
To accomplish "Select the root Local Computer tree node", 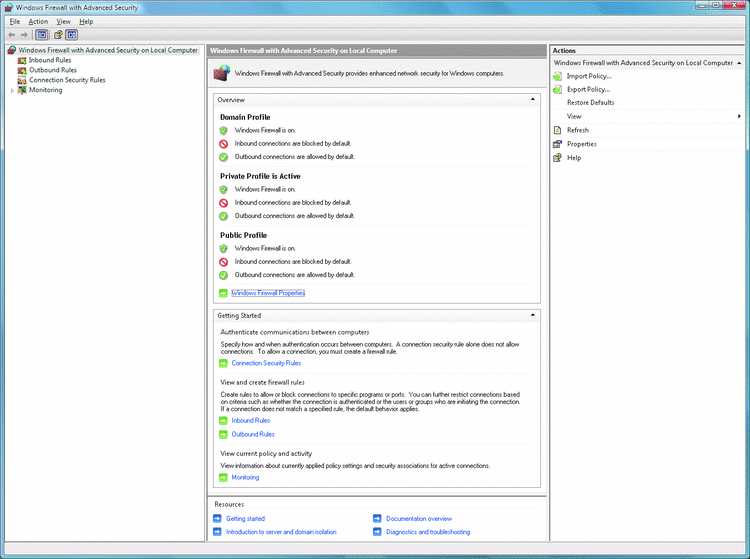I will tap(108, 50).
